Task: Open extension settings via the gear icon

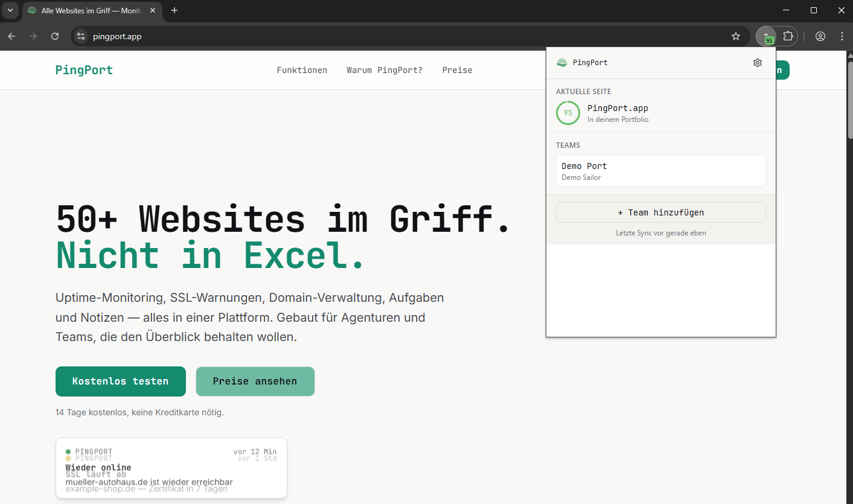Action: point(757,63)
